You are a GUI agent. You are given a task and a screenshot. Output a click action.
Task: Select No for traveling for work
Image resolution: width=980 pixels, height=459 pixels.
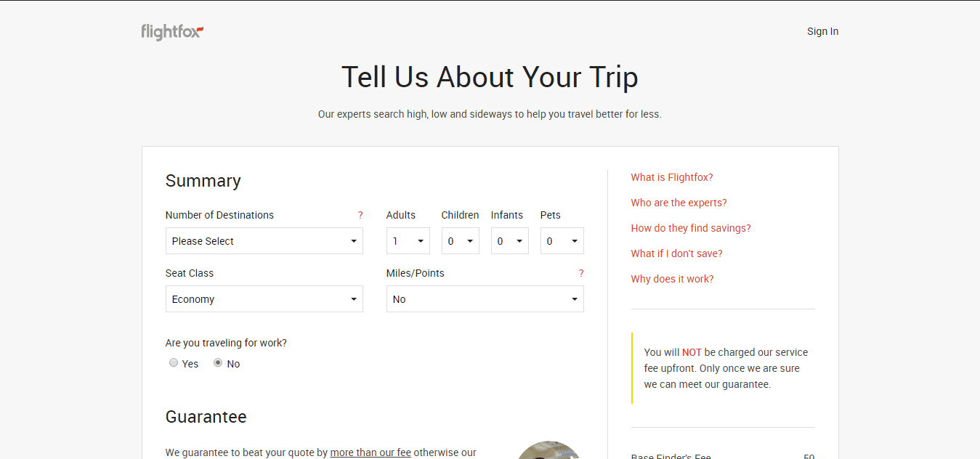click(x=218, y=363)
